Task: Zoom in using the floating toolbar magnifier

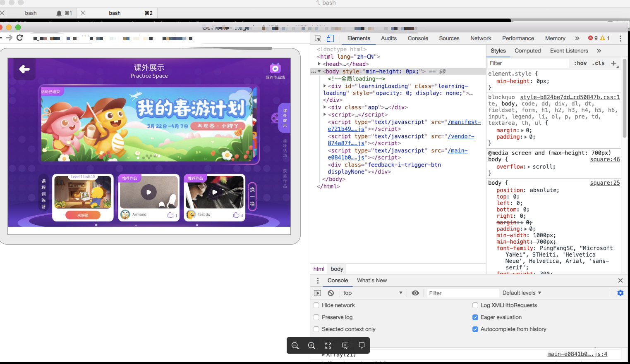Action: coord(311,345)
